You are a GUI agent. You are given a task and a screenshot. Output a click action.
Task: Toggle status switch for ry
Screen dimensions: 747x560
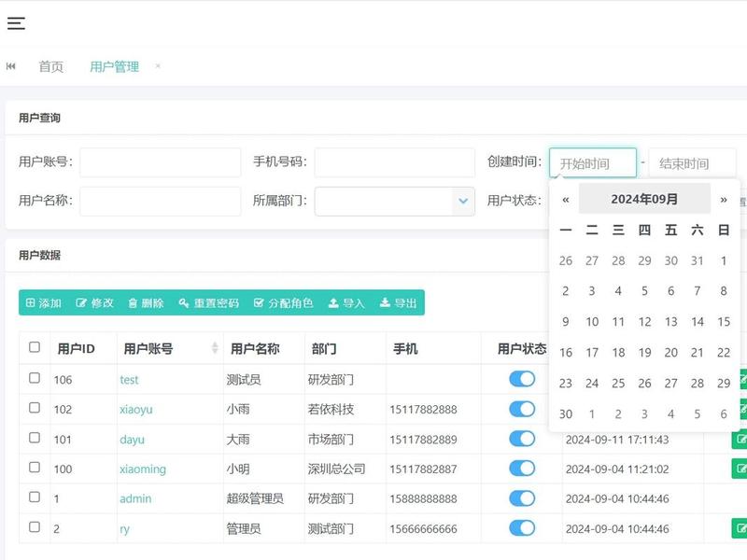pos(522,528)
